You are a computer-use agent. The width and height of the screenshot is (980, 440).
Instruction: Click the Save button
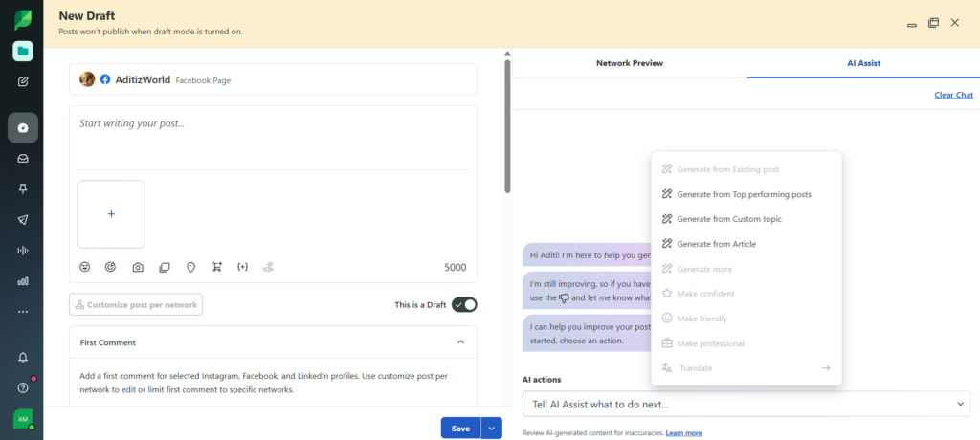click(x=460, y=429)
